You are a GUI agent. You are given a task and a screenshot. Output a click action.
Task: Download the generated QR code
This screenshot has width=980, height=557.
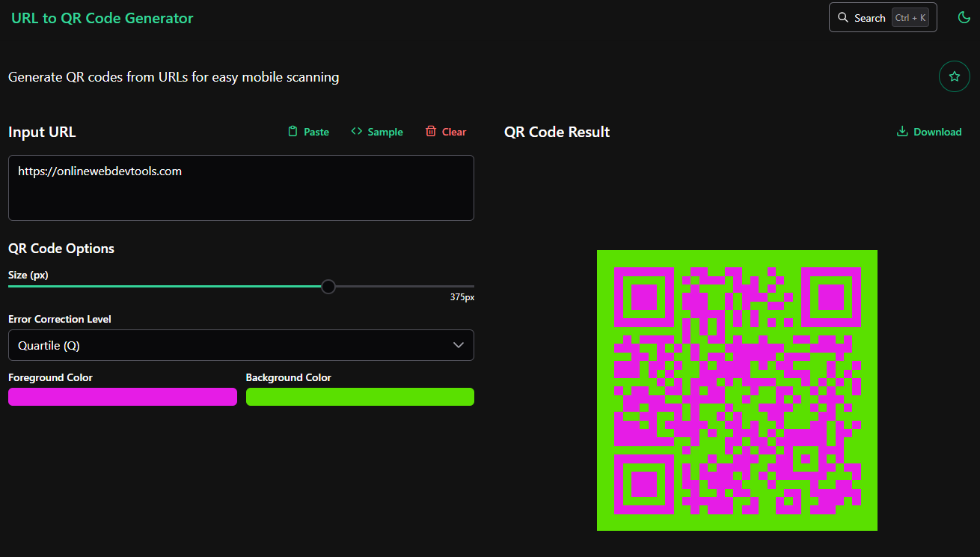pyautogui.click(x=929, y=132)
